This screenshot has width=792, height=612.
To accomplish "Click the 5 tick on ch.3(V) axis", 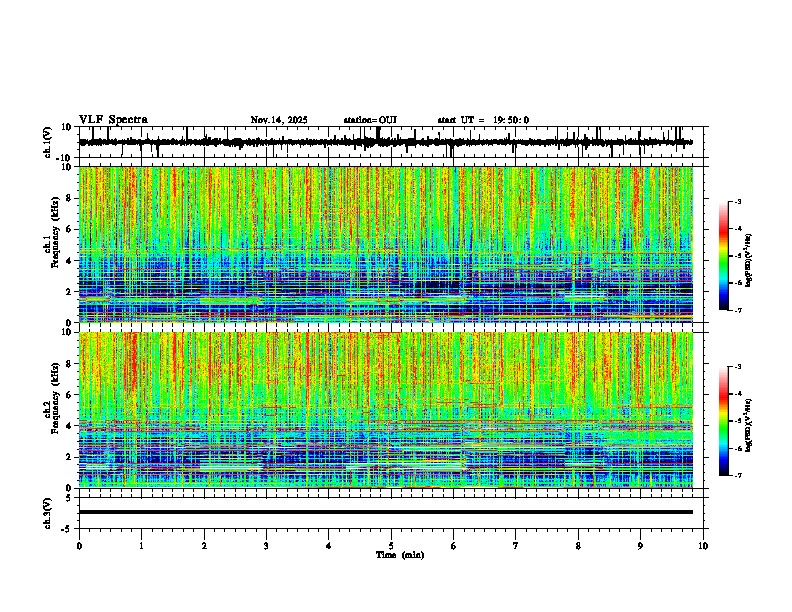I will 70,498.
